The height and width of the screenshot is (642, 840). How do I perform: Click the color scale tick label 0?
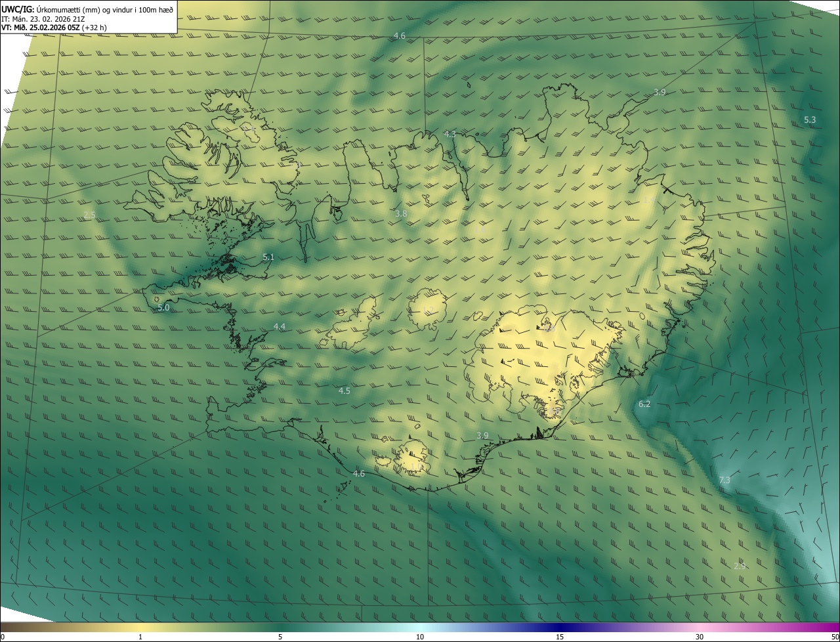coord(3,637)
